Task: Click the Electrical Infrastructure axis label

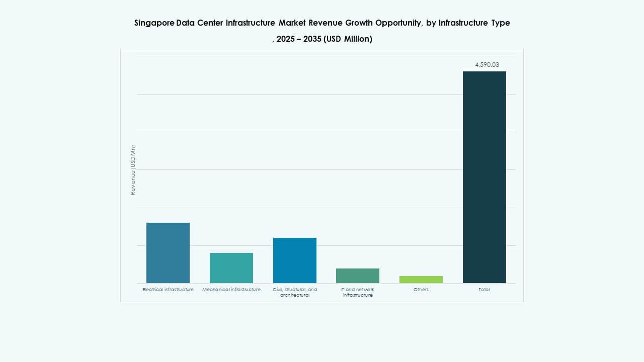Action: tap(168, 289)
